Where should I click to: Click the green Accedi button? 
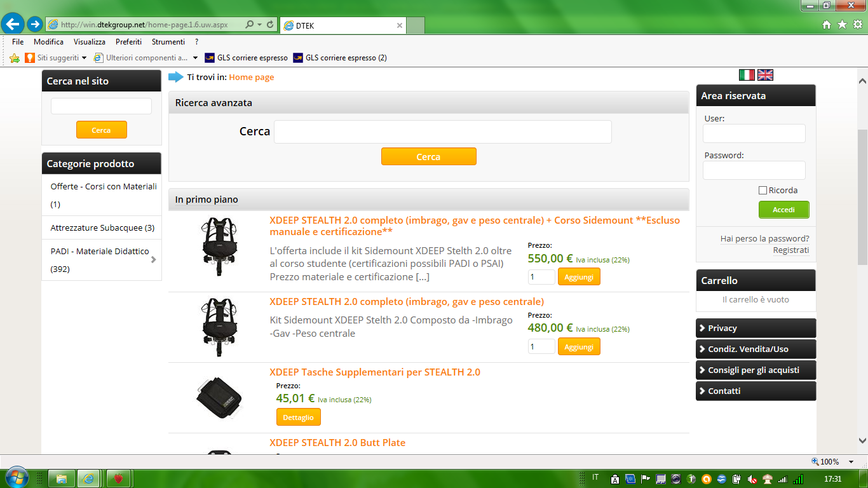(x=783, y=210)
